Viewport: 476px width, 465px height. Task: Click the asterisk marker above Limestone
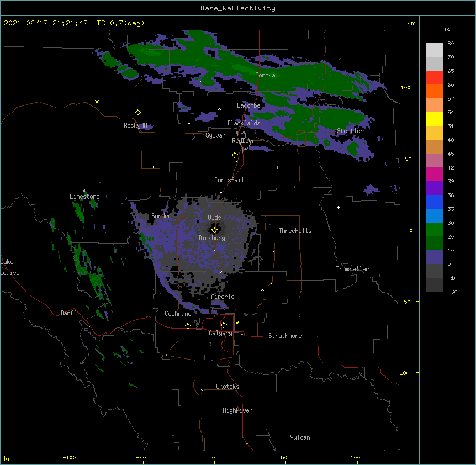pyautogui.click(x=84, y=191)
